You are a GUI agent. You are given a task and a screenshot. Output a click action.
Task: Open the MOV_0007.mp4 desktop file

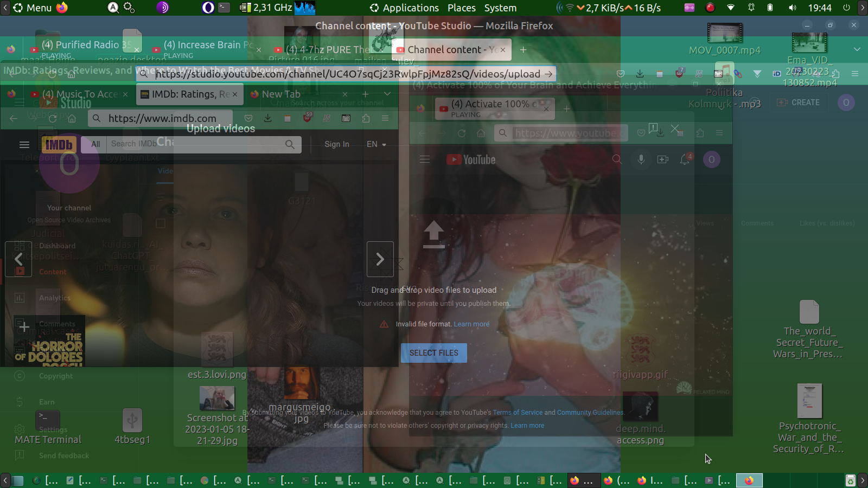pyautogui.click(x=725, y=40)
